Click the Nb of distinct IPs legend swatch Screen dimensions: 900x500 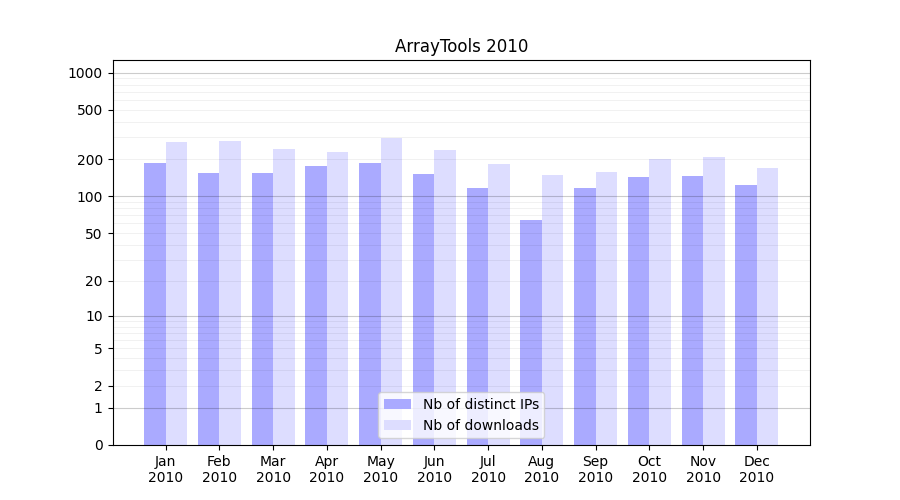[x=397, y=404]
